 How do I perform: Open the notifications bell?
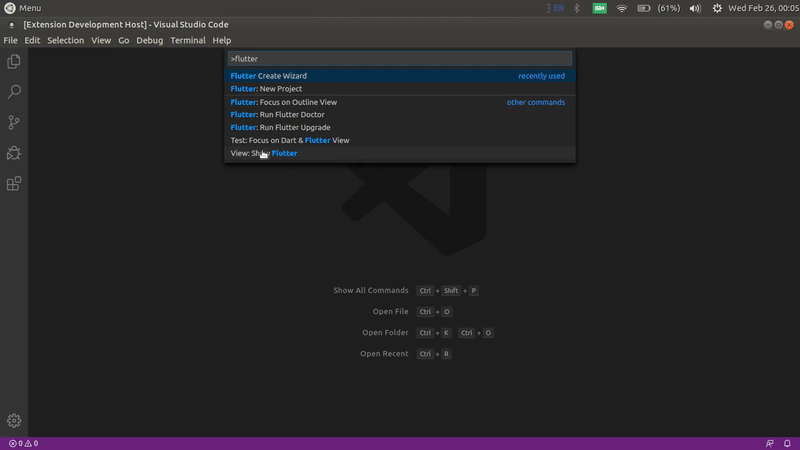[x=787, y=443]
